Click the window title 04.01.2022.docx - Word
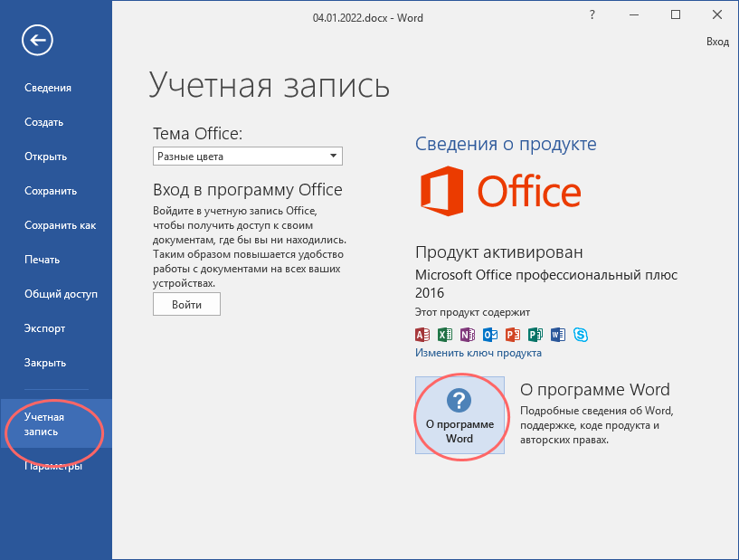Screen dimensions: 739x560 click(367, 18)
